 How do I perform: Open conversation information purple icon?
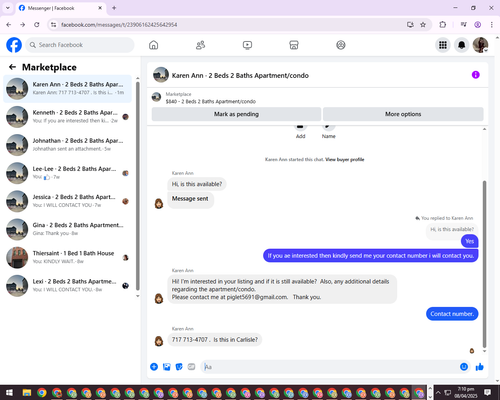pyautogui.click(x=476, y=75)
